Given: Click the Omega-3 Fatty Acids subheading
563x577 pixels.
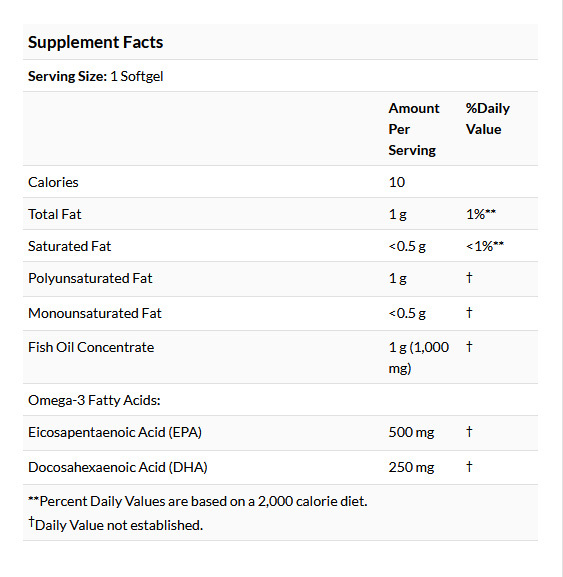Looking at the screenshot, I should (94, 400).
